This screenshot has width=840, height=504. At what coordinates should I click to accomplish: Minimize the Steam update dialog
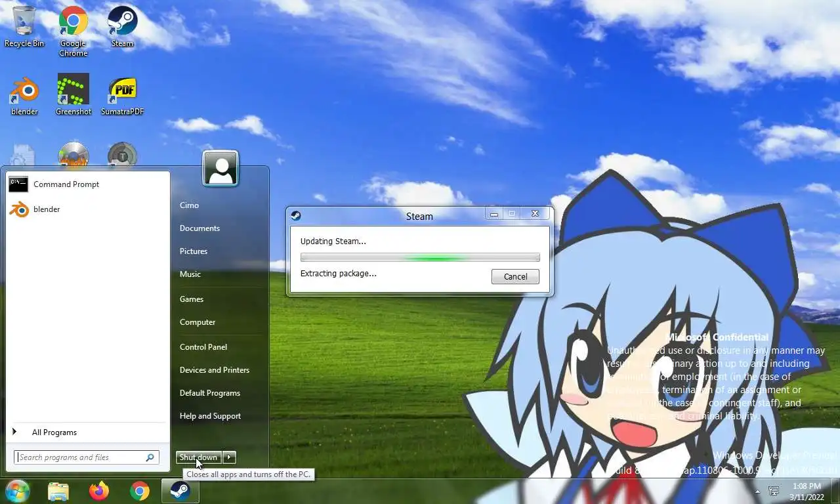click(x=493, y=214)
